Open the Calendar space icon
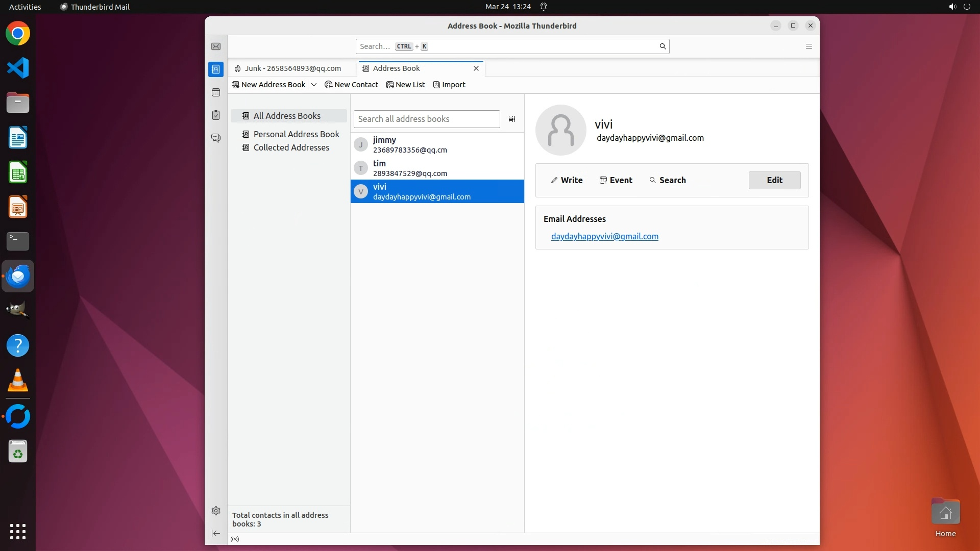The height and width of the screenshot is (551, 980). point(216,92)
